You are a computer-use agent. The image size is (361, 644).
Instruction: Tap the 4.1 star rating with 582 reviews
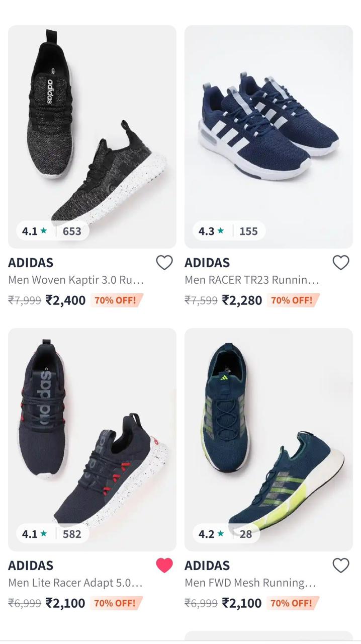[51, 534]
